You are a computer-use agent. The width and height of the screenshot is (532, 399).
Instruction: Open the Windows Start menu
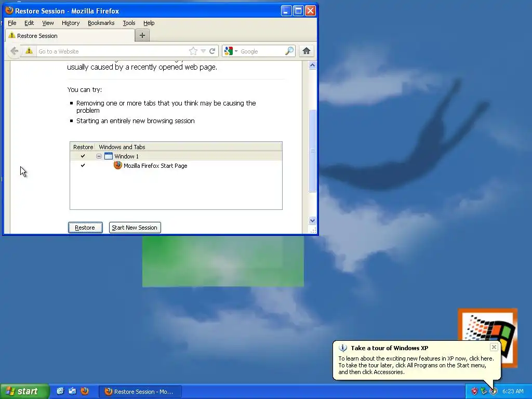tap(25, 391)
